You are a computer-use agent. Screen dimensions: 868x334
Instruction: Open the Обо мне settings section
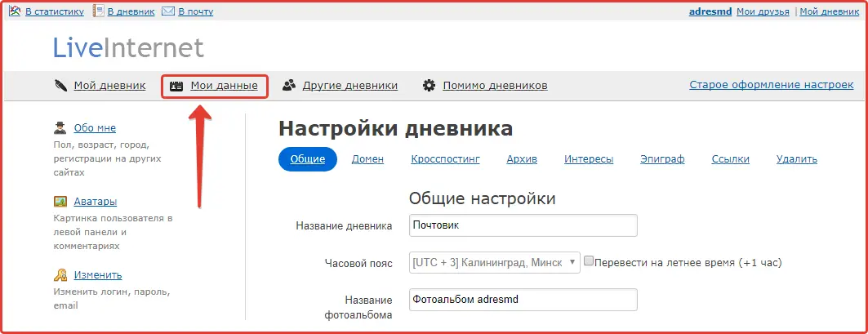click(x=95, y=128)
